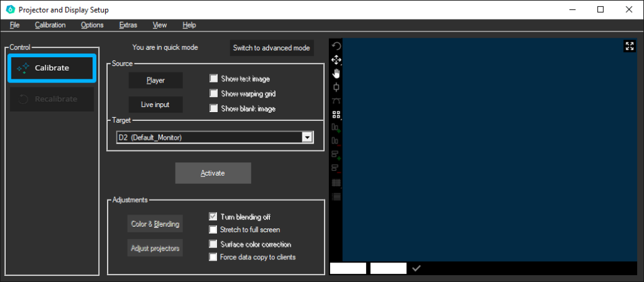The height and width of the screenshot is (282, 644).
Task: Click the add row icon with green plus
Action: coord(336,155)
